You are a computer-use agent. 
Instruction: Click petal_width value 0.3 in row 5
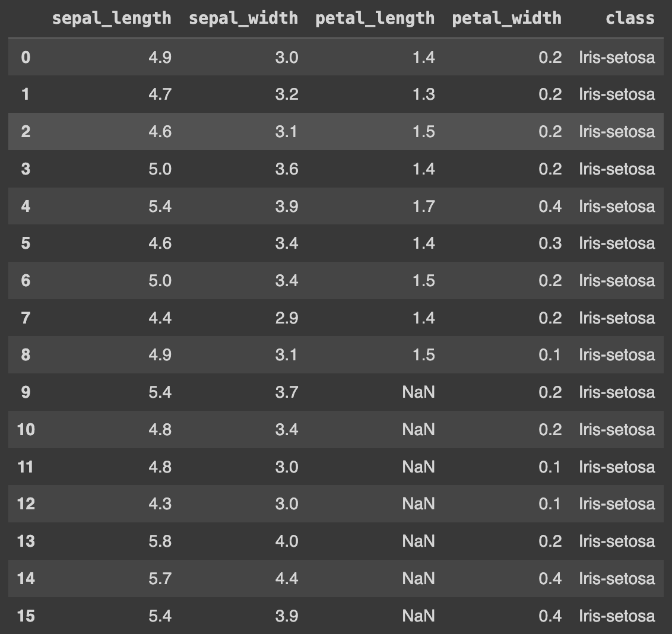pos(550,243)
